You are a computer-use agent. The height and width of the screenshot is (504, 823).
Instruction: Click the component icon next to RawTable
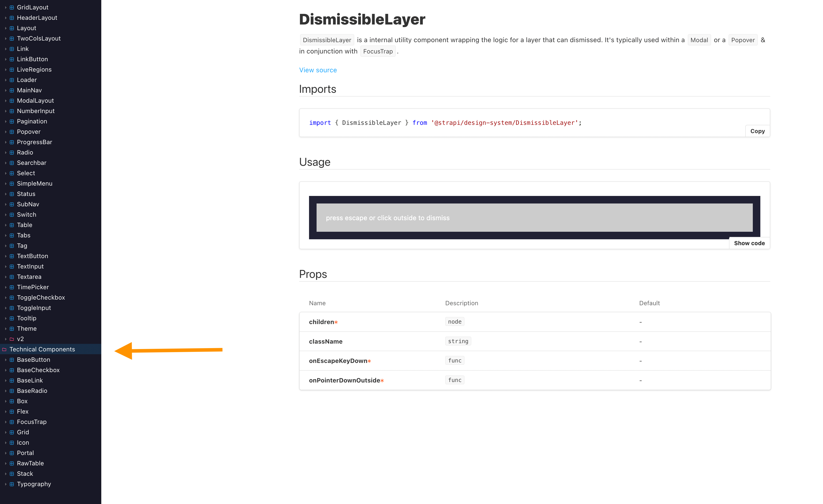pyautogui.click(x=12, y=463)
